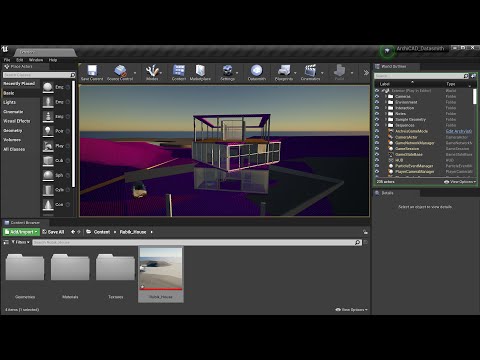Image resolution: width=480 pixels, height=360 pixels.
Task: Toggle visibility of Interaction folder
Action: tap(377, 108)
